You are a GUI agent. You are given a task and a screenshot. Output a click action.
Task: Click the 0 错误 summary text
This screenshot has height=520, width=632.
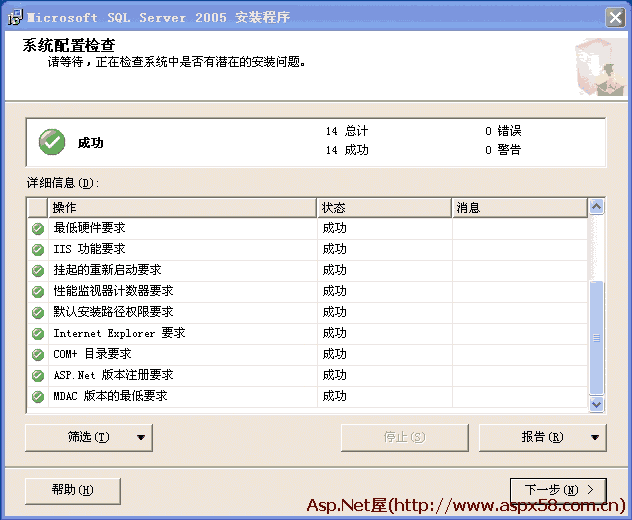[503, 131]
